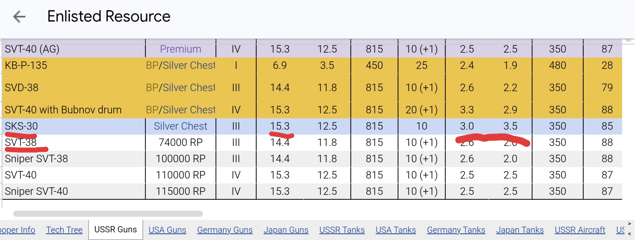This screenshot has width=644, height=240.
Task: Open the Japan Tanks sheet
Action: tap(520, 230)
